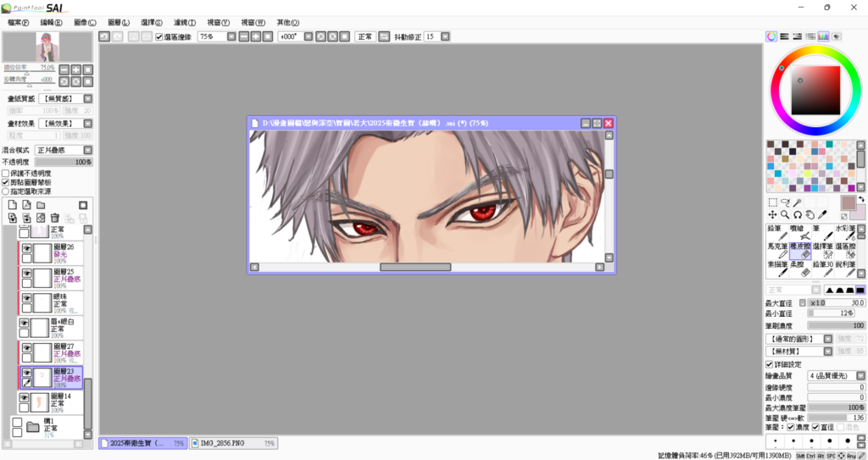Open rotation angle +000° dropdown

pyautogui.click(x=309, y=36)
